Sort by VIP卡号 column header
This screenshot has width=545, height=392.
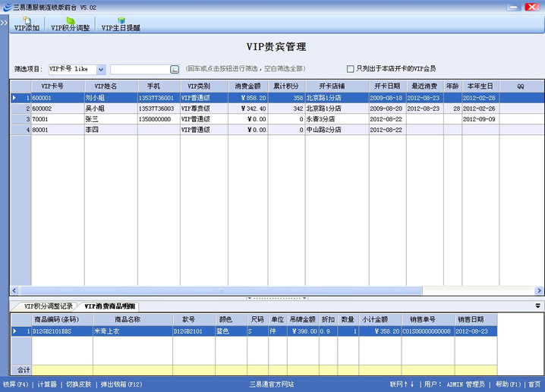(58, 86)
